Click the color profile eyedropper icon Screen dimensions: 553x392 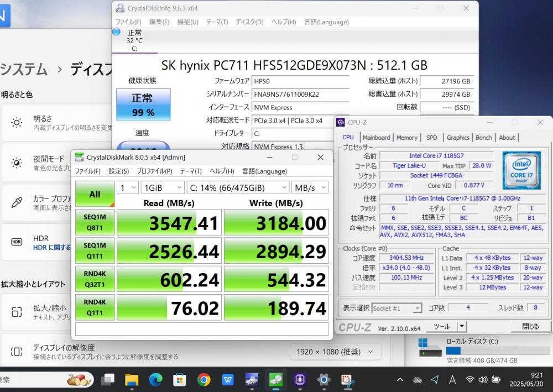[17, 202]
